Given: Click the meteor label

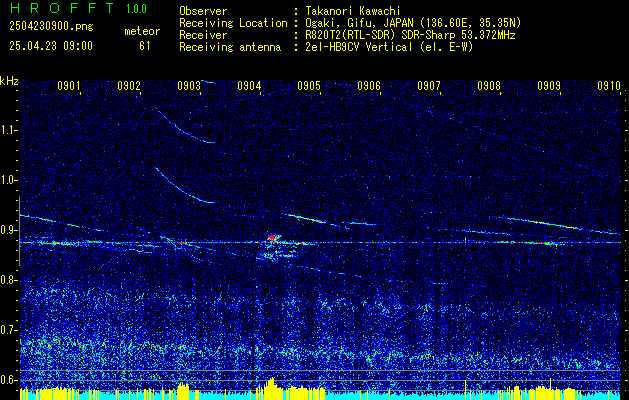Looking at the screenshot, I should coord(142,31).
